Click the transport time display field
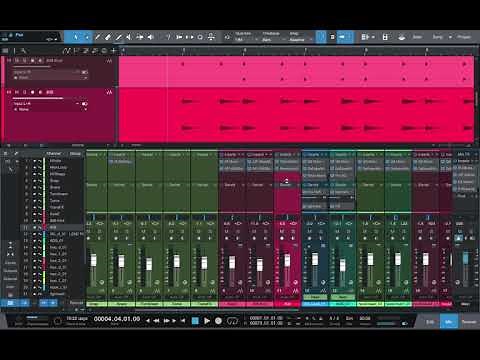 117,319
